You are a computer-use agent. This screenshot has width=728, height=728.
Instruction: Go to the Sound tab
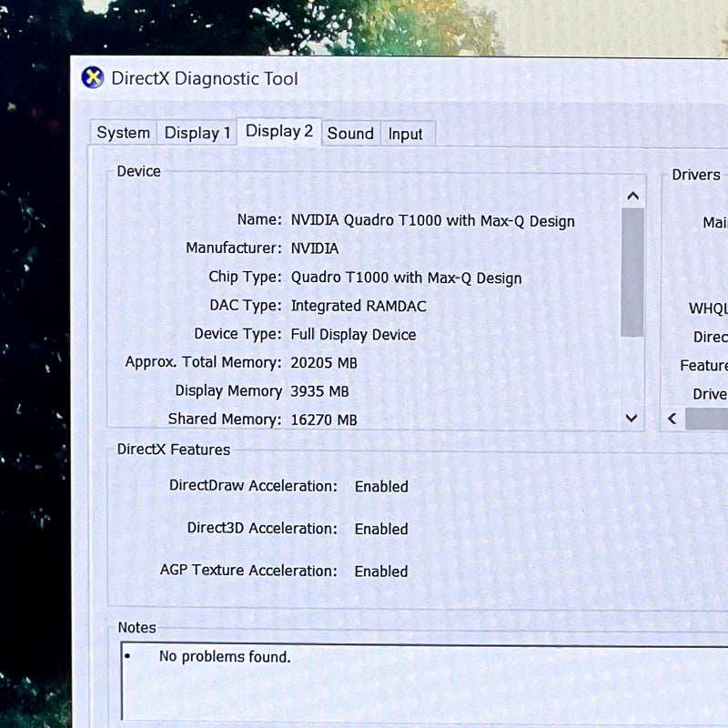coord(350,134)
